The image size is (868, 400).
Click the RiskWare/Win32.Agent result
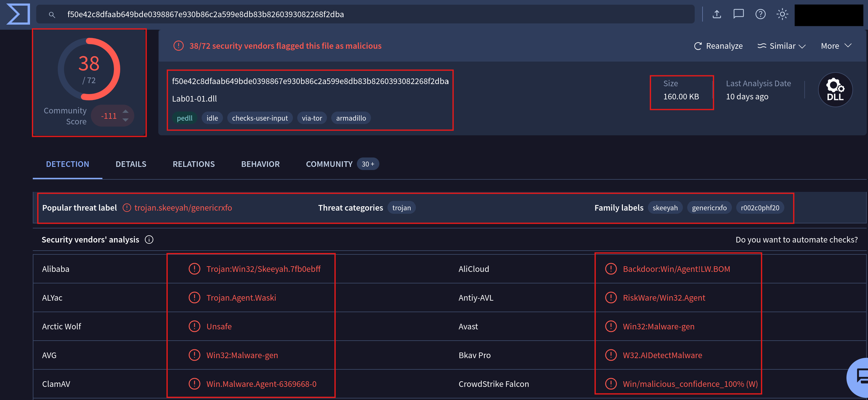tap(664, 297)
